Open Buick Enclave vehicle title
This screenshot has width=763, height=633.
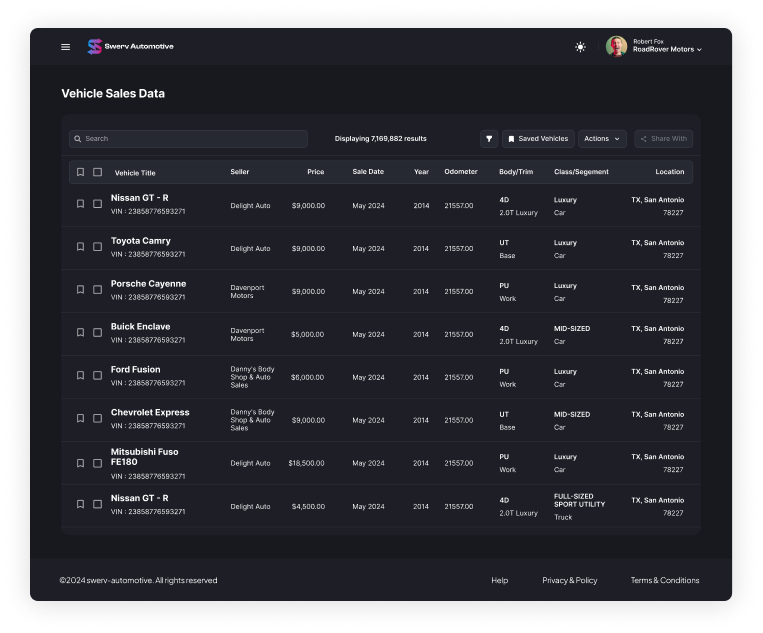point(140,326)
